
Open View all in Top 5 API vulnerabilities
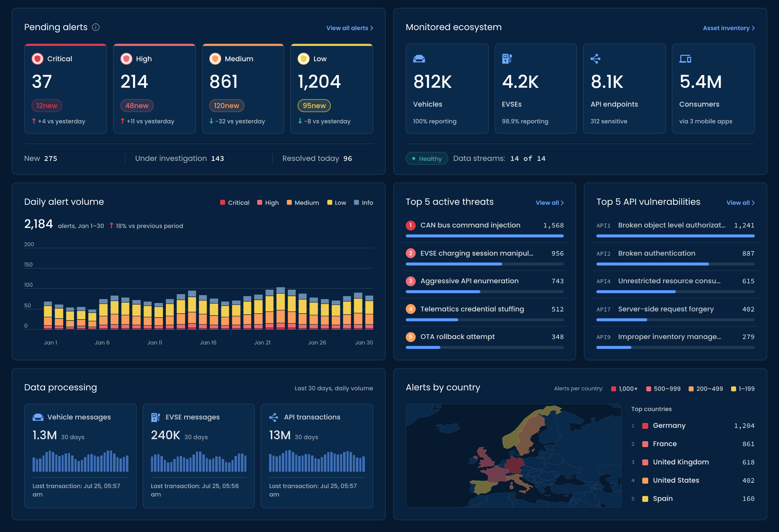(x=740, y=203)
